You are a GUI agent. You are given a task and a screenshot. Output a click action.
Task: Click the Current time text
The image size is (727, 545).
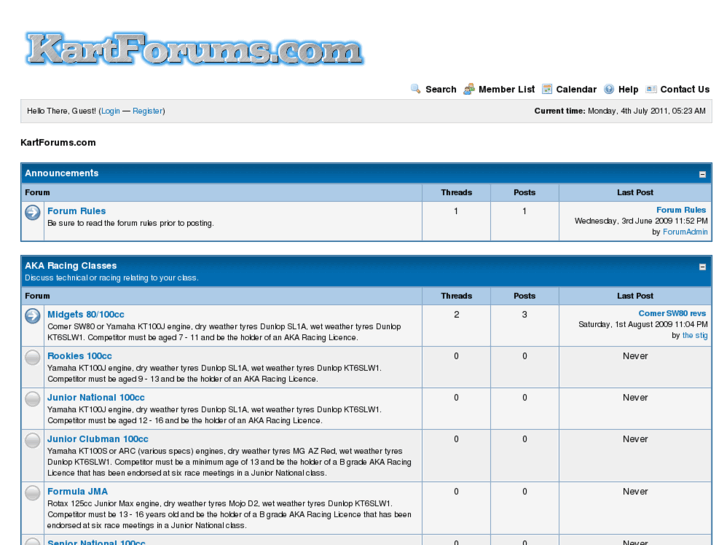[x=619, y=111]
